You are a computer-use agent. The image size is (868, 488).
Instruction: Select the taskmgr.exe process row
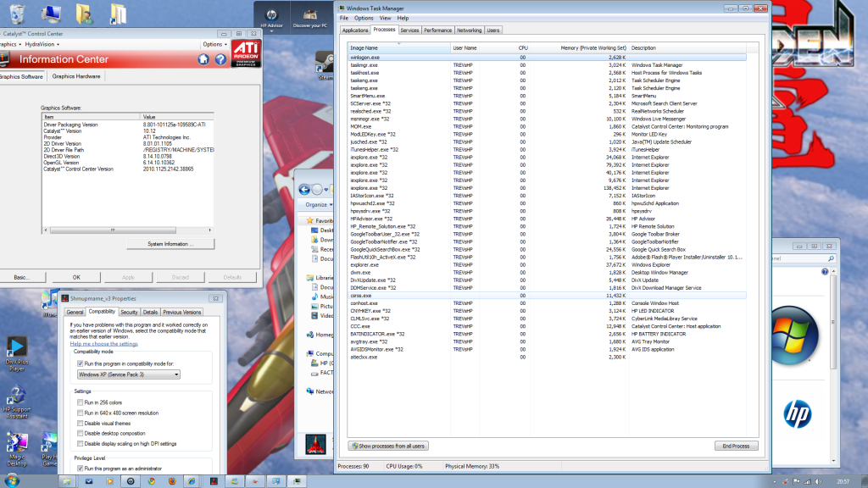click(x=547, y=65)
